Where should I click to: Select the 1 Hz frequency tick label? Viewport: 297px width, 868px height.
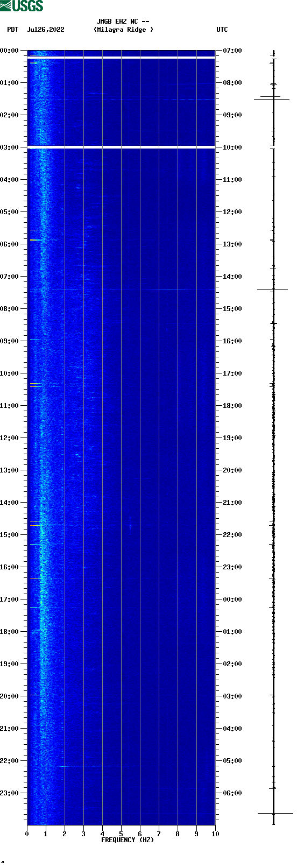point(46,834)
